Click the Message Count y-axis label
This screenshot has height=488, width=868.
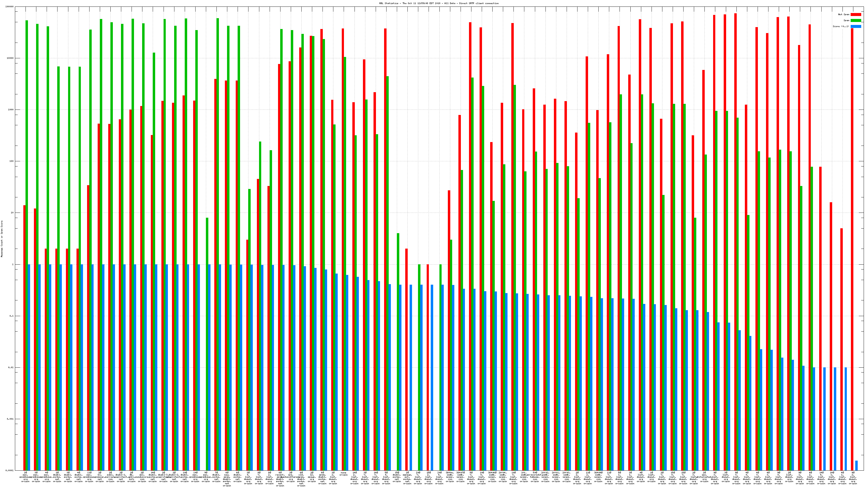2,239
